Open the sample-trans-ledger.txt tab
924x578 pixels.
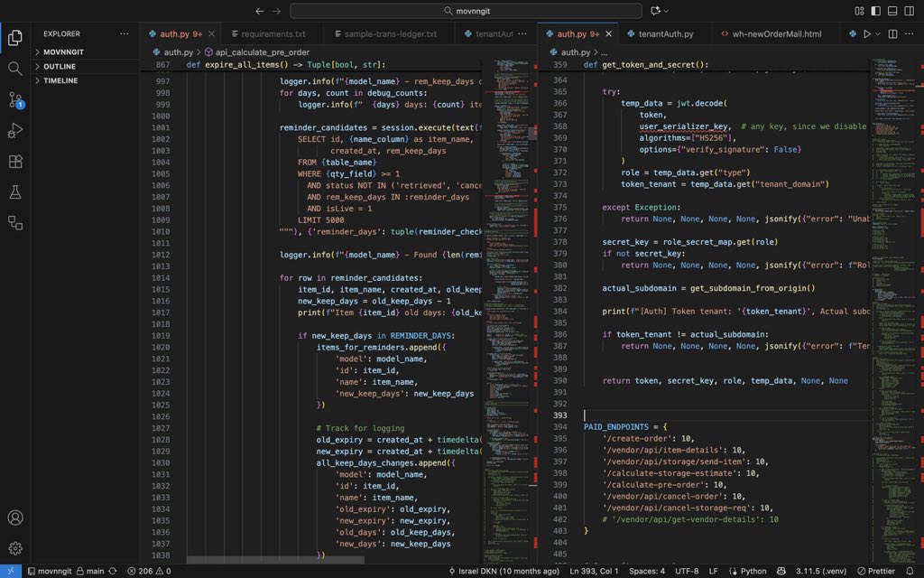(389, 33)
